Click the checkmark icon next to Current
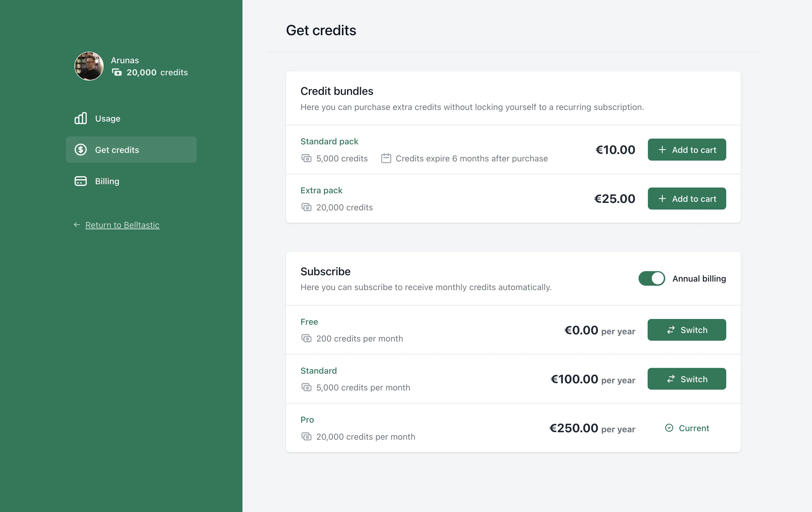This screenshot has width=812, height=512. tap(669, 428)
